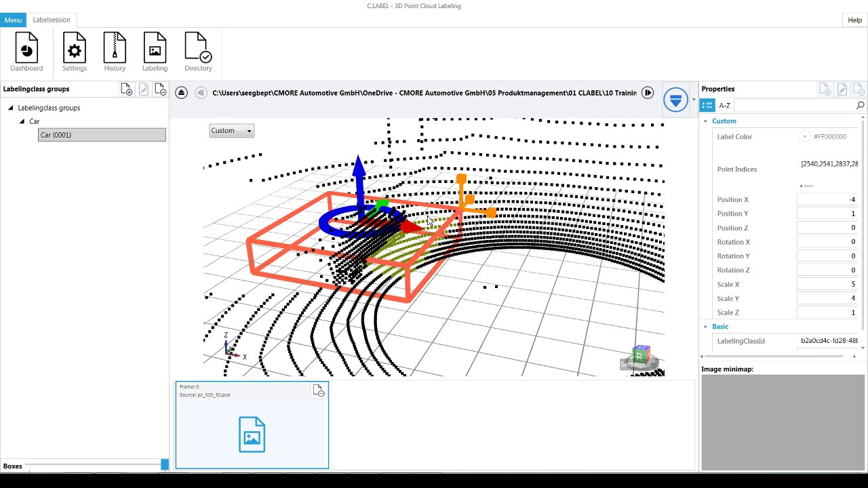Click the Point Indices value text
This screenshot has height=488, width=868.
coord(829,164)
